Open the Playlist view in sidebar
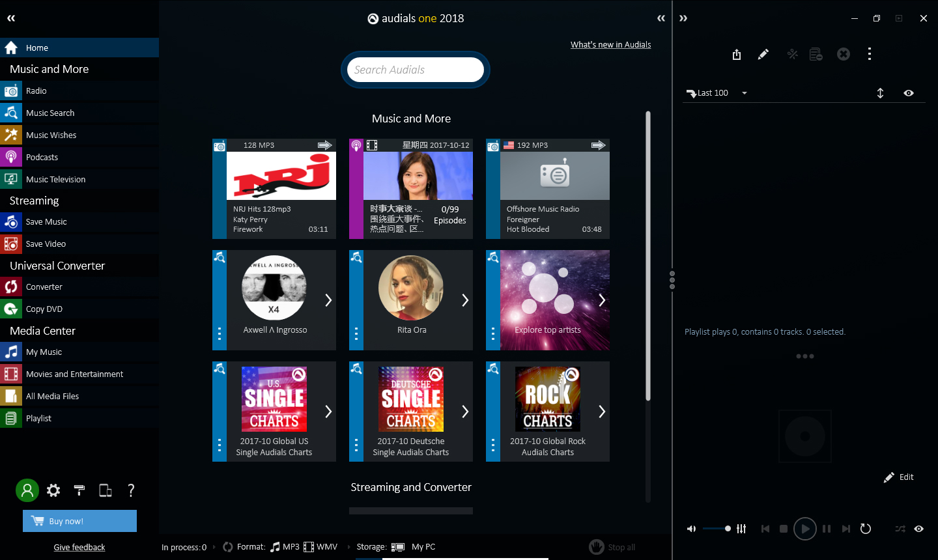 [79, 419]
